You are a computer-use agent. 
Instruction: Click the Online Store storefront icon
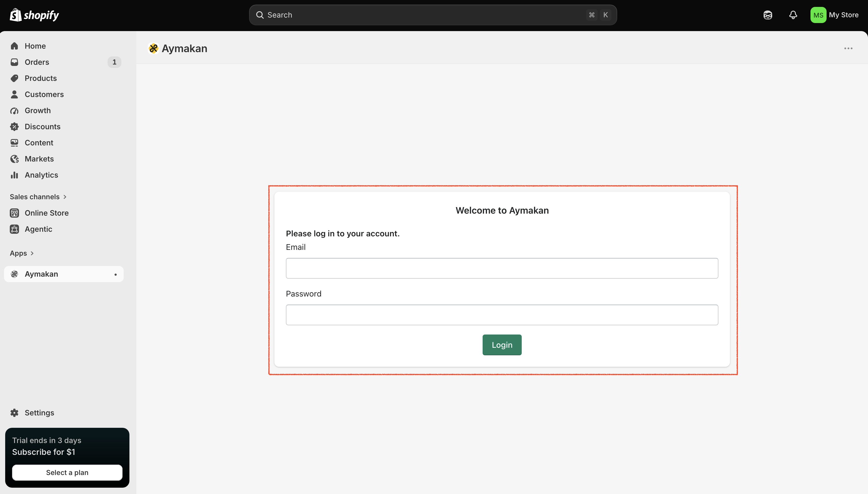coord(14,213)
